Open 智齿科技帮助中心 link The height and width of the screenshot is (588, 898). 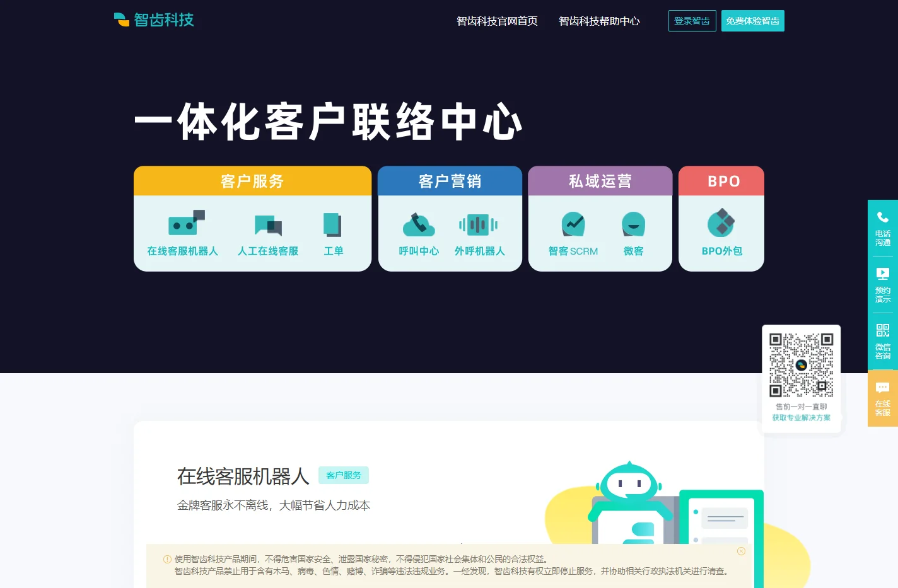point(599,21)
